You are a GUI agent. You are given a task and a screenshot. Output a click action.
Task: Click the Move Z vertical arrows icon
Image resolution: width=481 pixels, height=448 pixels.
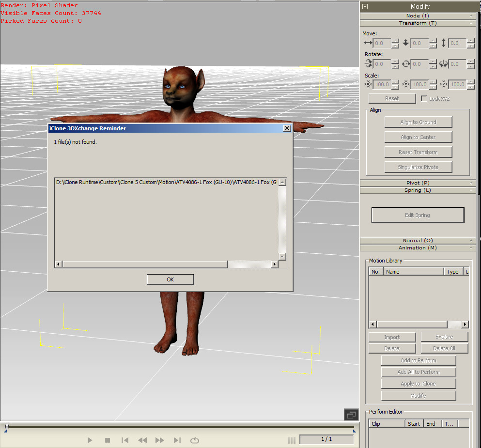444,43
